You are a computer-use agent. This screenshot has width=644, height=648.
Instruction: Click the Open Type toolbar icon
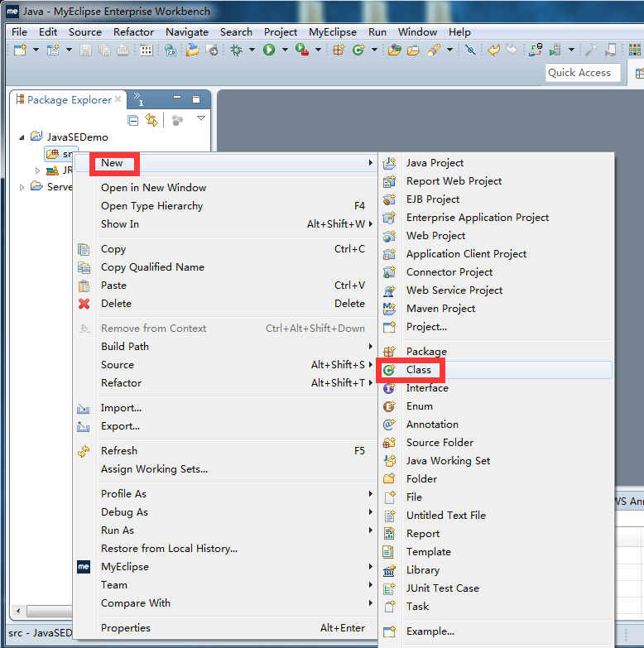pos(394,50)
